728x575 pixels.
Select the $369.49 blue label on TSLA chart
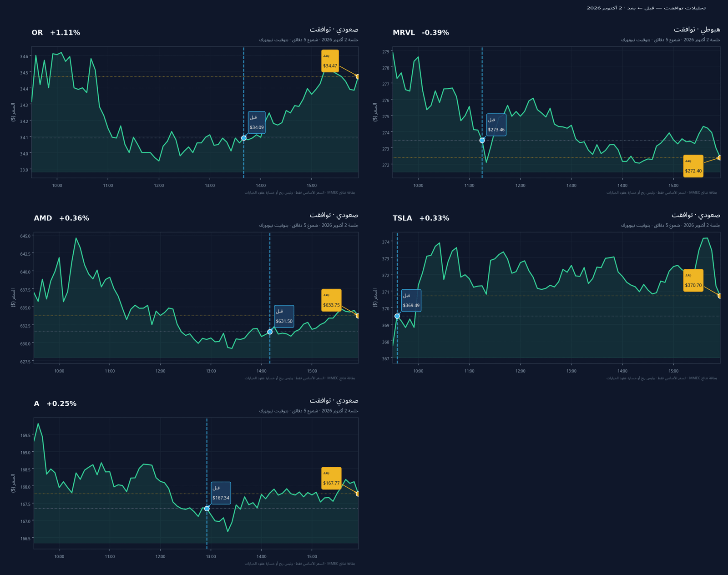(x=411, y=301)
